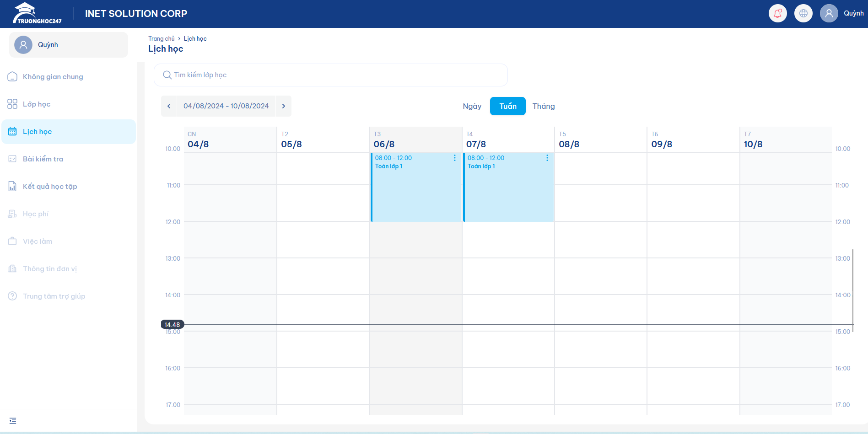The image size is (868, 434).
Task: Open Không gian chung in sidebar
Action: point(53,77)
